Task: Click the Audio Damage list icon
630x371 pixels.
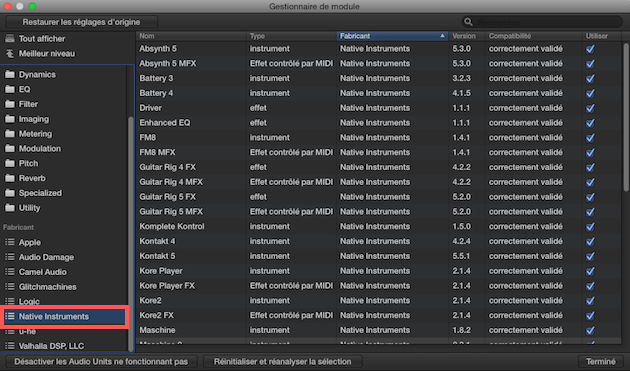Action: (10, 257)
